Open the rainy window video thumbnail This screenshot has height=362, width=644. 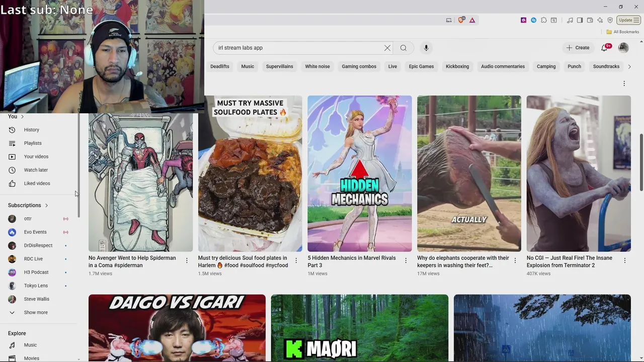pyautogui.click(x=542, y=328)
